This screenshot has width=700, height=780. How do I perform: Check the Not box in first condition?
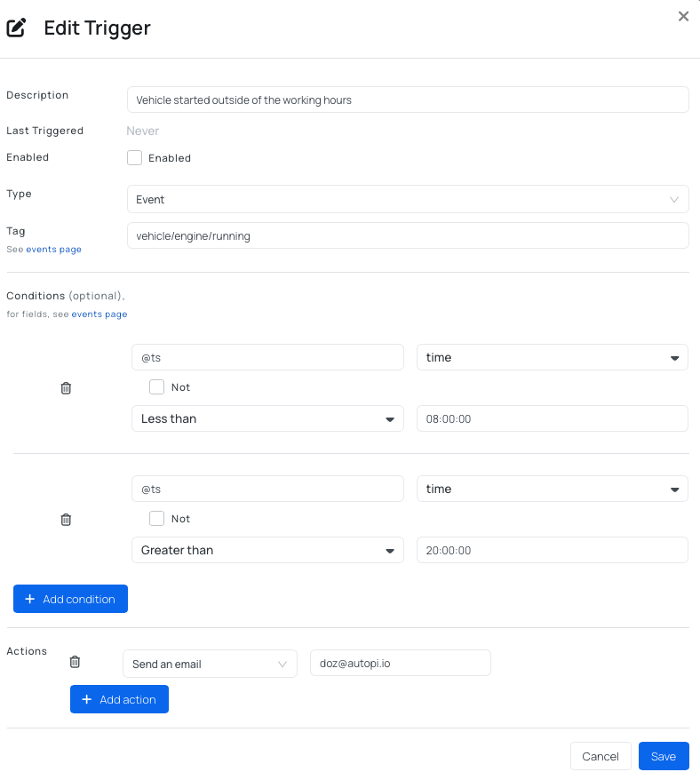point(157,387)
